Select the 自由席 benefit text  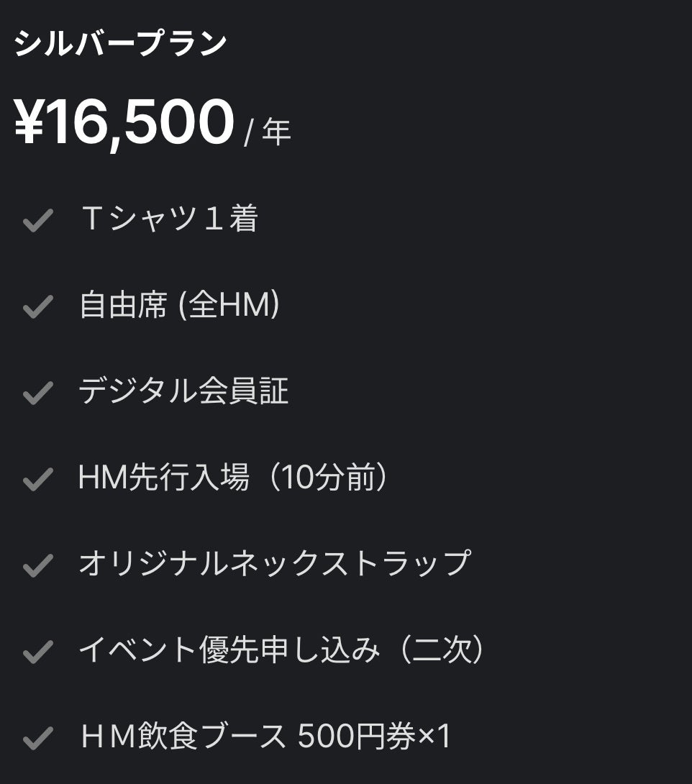122,306
